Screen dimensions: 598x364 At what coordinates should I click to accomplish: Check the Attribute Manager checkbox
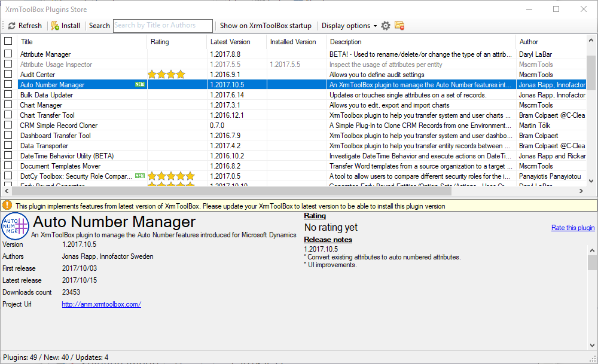8,54
